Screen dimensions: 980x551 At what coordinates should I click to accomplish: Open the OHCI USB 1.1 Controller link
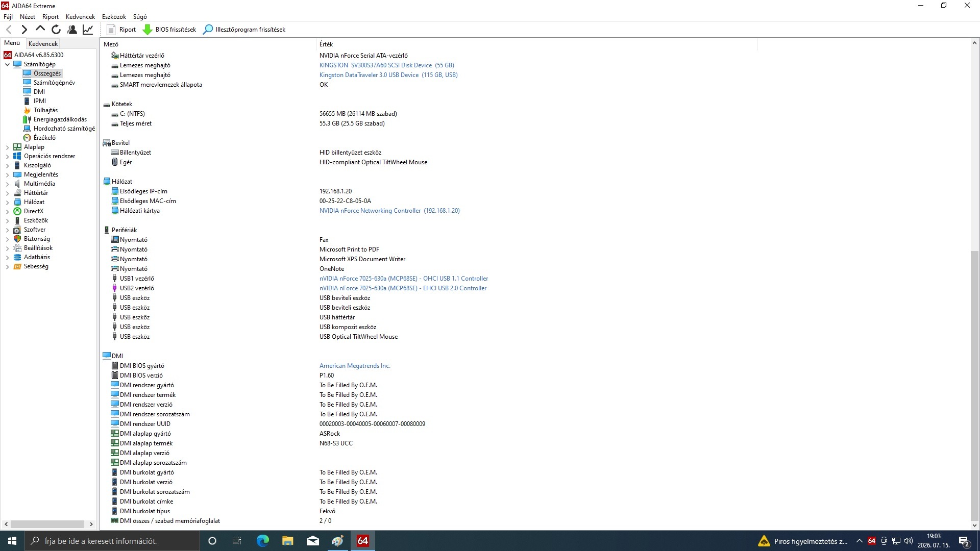tap(404, 279)
